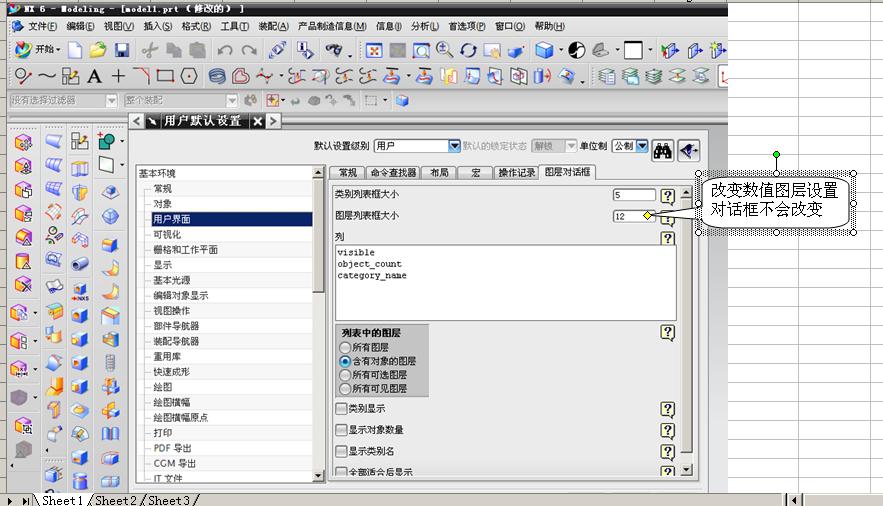Open the 默认设置级别 用户 dropdown
Image resolution: width=883 pixels, height=506 pixels.
pyautogui.click(x=454, y=146)
